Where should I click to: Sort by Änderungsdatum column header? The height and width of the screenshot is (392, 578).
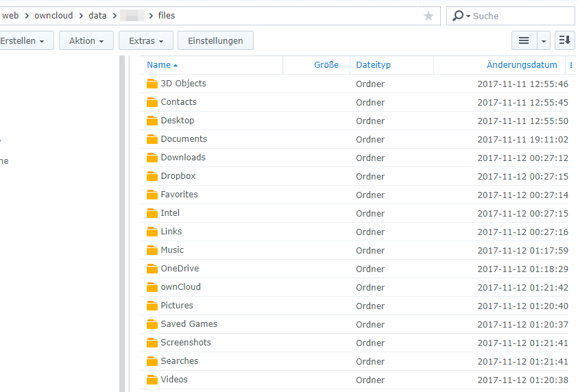click(521, 65)
